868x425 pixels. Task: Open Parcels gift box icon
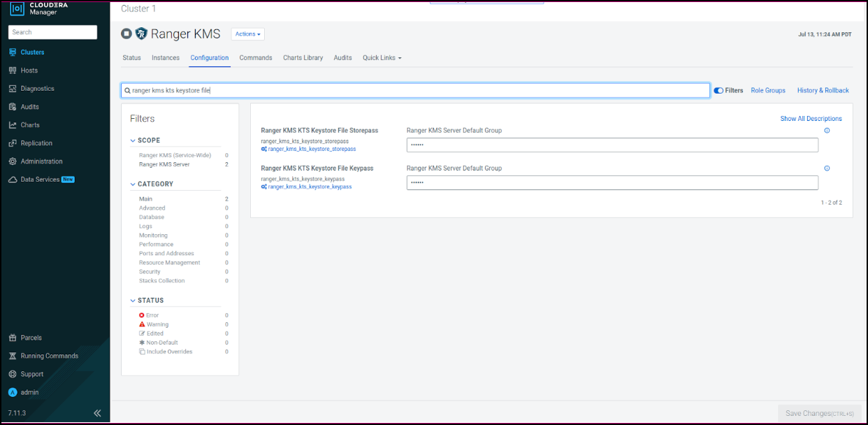pyautogui.click(x=13, y=338)
